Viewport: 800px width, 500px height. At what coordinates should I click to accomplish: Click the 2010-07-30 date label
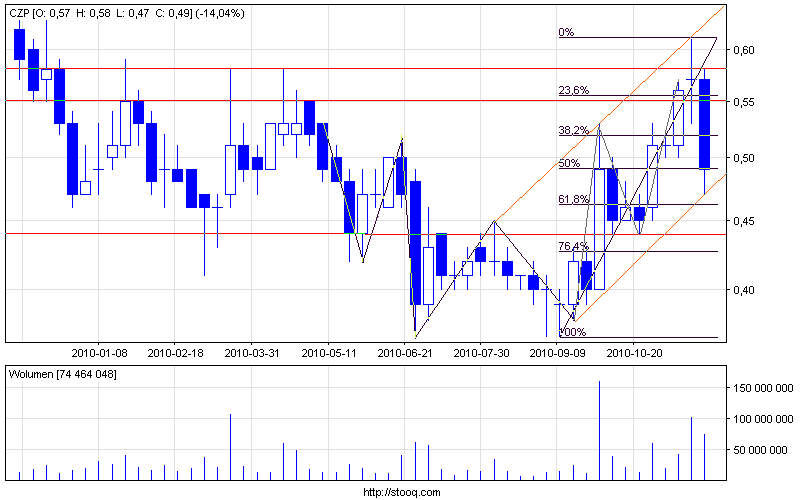[x=481, y=353]
